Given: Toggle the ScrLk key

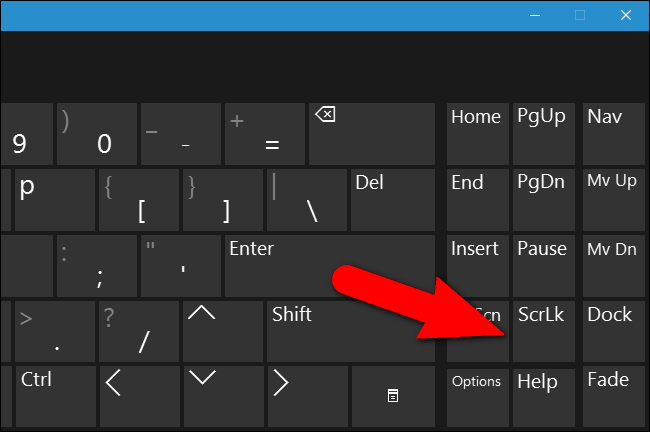Looking at the screenshot, I should coord(544,331).
